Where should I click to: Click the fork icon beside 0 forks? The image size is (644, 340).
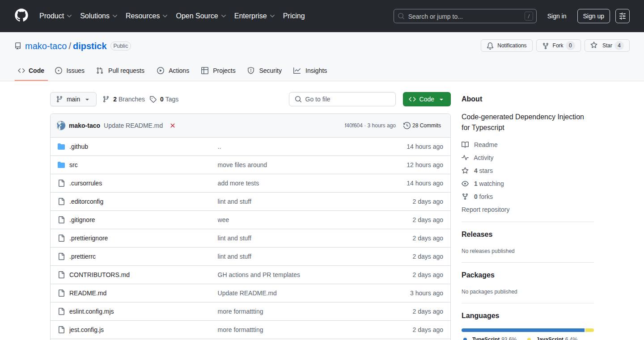click(465, 197)
